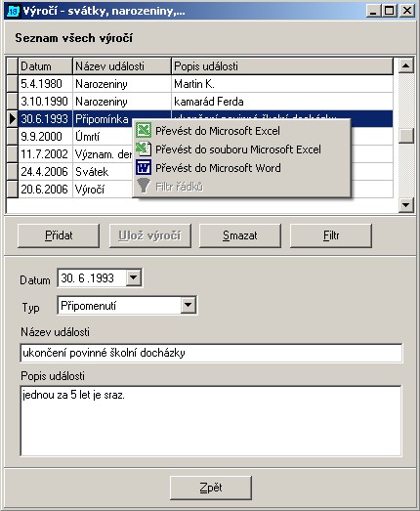The image size is (420, 511).
Task: Click the Word icon in context menu
Action: (144, 167)
